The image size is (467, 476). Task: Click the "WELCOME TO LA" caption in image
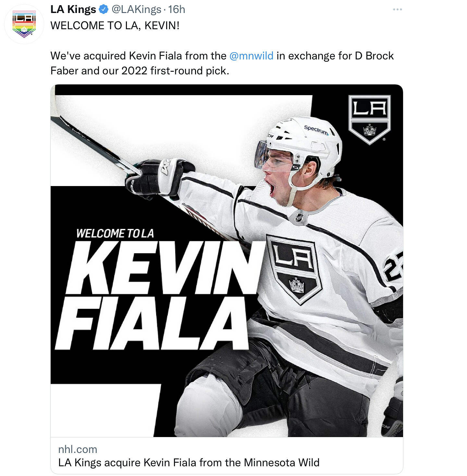115,233
